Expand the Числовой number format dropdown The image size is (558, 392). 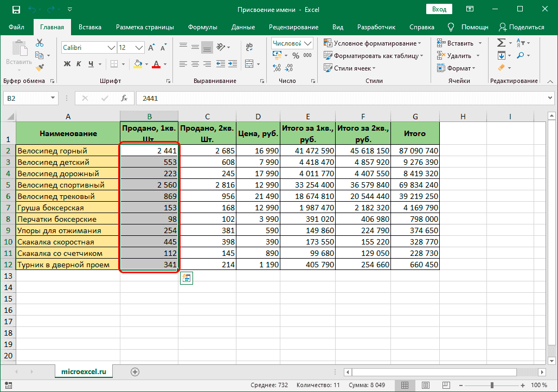(309, 43)
